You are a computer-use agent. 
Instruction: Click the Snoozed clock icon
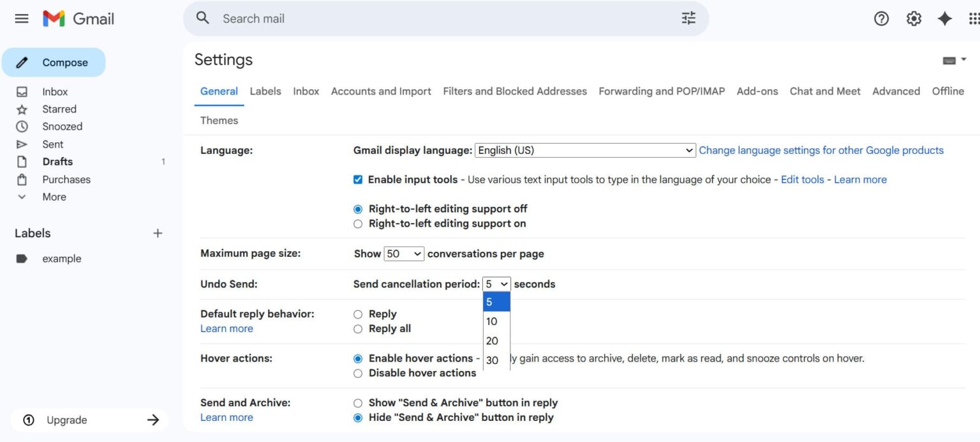(x=23, y=126)
